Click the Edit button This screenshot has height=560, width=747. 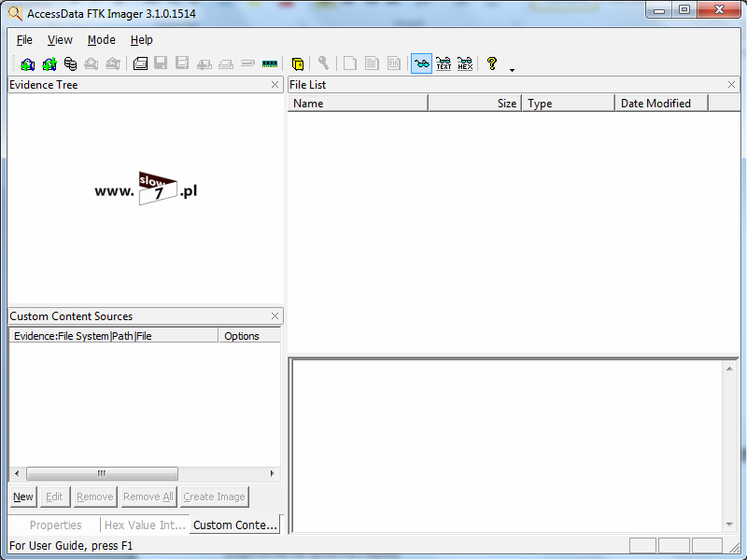(55, 497)
